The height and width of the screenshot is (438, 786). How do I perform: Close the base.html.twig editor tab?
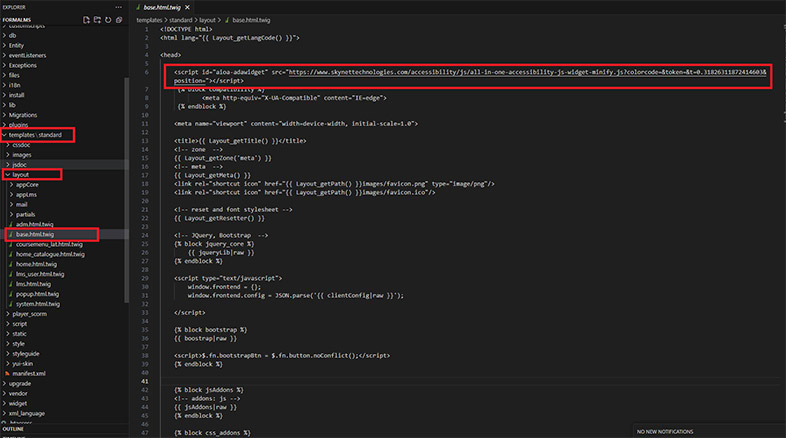tap(187, 8)
